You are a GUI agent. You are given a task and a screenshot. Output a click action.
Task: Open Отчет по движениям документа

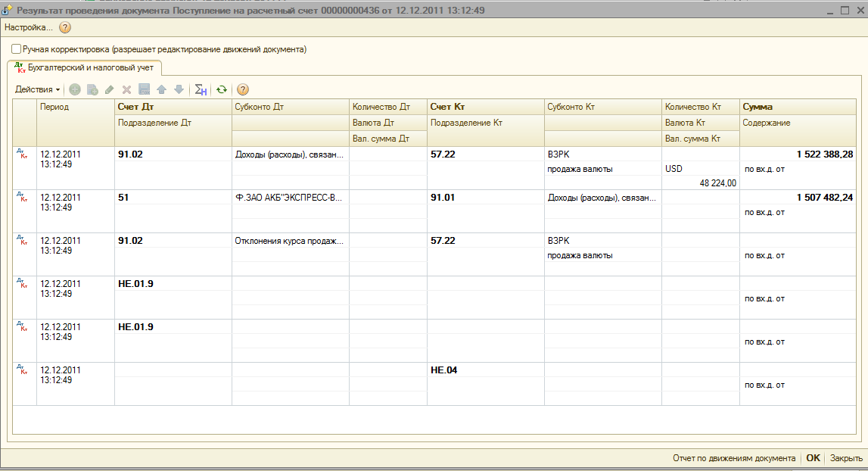[733, 458]
